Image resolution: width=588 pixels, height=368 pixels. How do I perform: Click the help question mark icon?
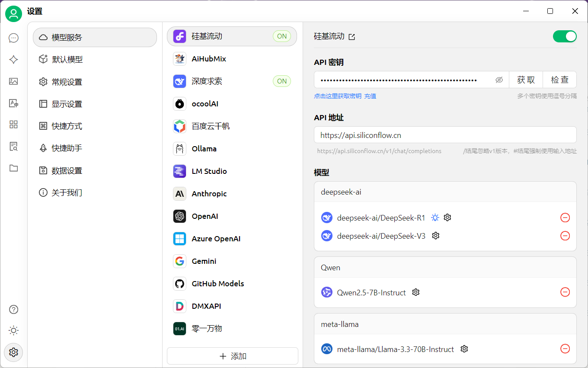(13, 309)
